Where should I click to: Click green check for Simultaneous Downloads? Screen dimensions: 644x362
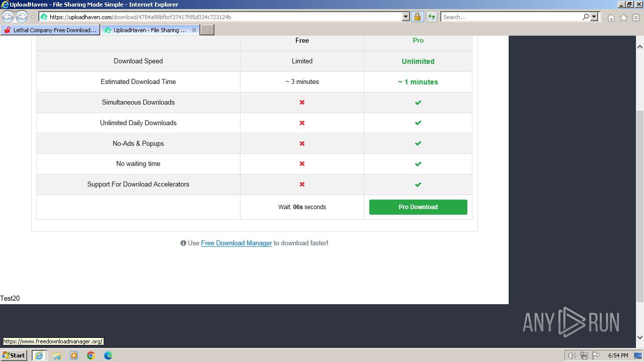418,103
